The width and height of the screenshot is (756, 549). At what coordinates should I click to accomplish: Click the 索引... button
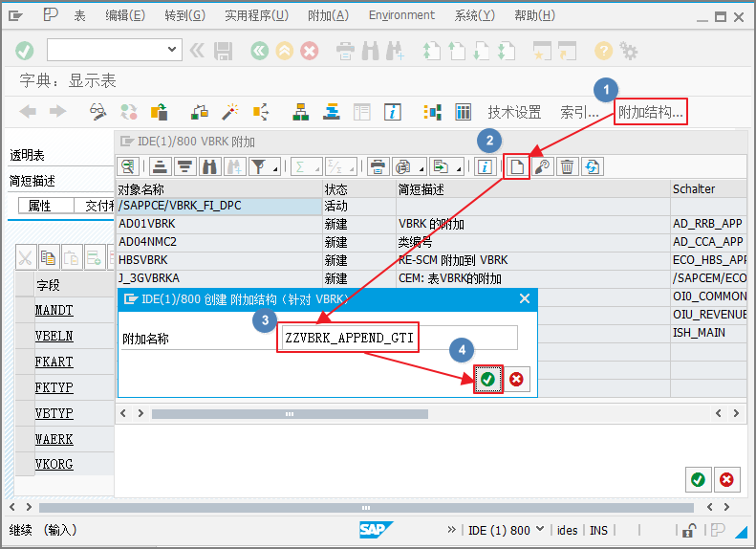579,112
